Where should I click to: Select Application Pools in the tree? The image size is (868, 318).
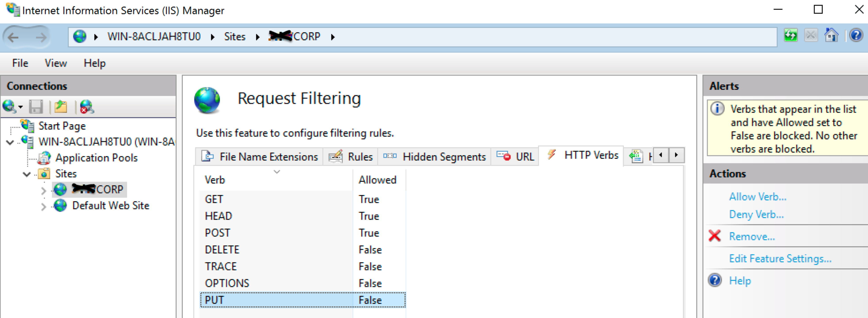click(96, 158)
